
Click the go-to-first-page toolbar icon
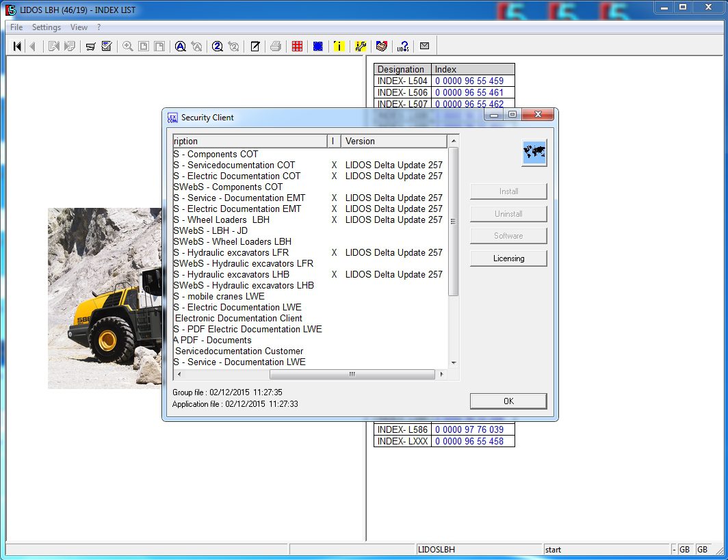pos(17,46)
